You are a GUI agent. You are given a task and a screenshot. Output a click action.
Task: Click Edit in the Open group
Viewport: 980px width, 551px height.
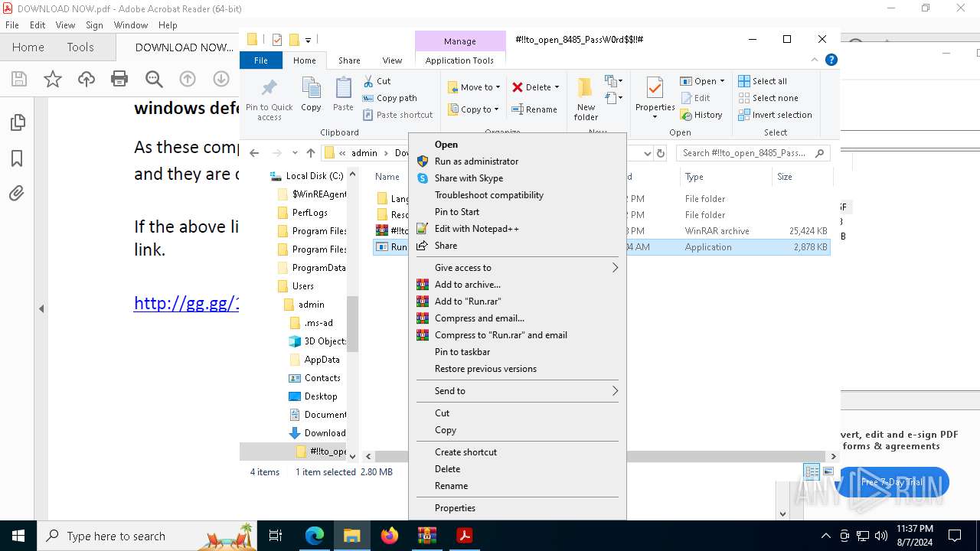pyautogui.click(x=695, y=98)
